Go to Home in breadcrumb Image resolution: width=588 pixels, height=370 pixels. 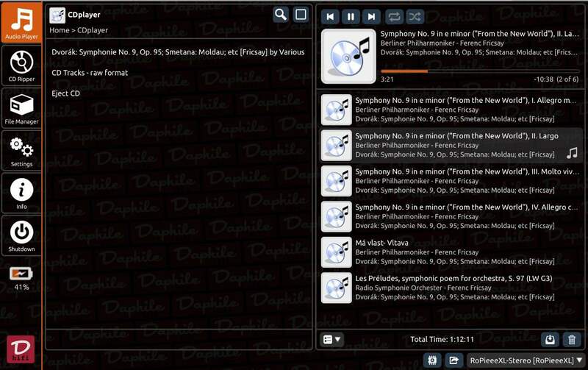point(59,30)
